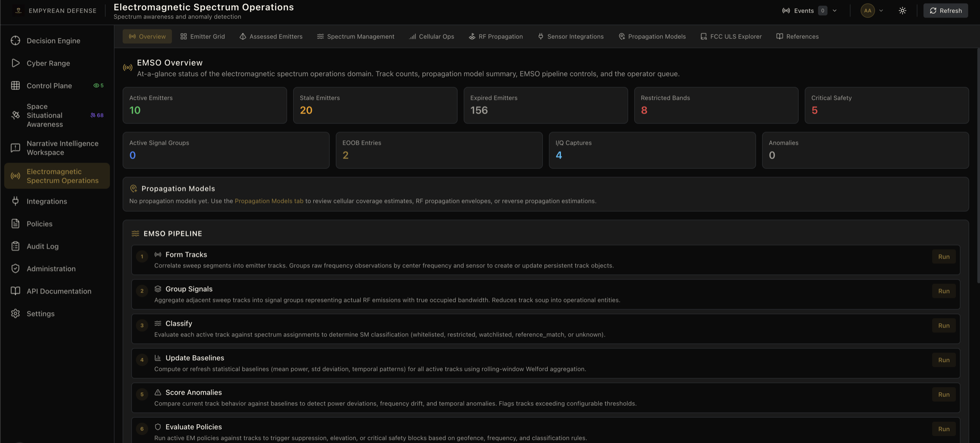Click the Integrations plug icon
The image size is (980, 443).
tap(15, 201)
